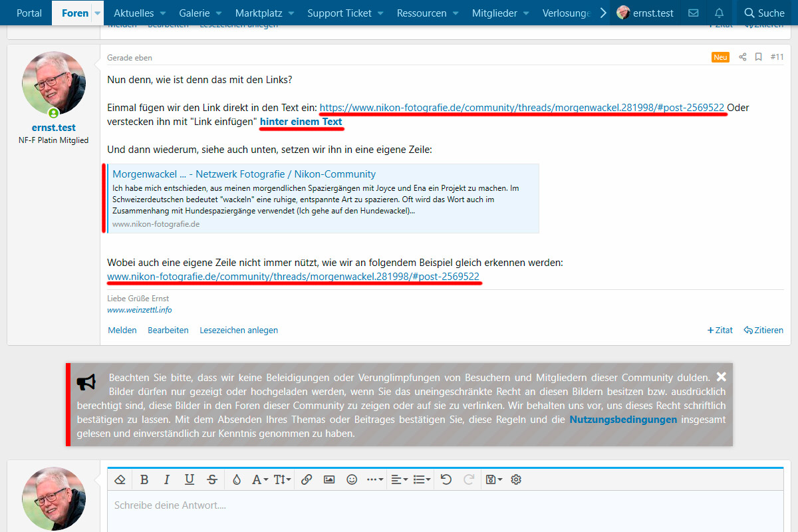Click the undo arrow icon

pyautogui.click(x=446, y=479)
